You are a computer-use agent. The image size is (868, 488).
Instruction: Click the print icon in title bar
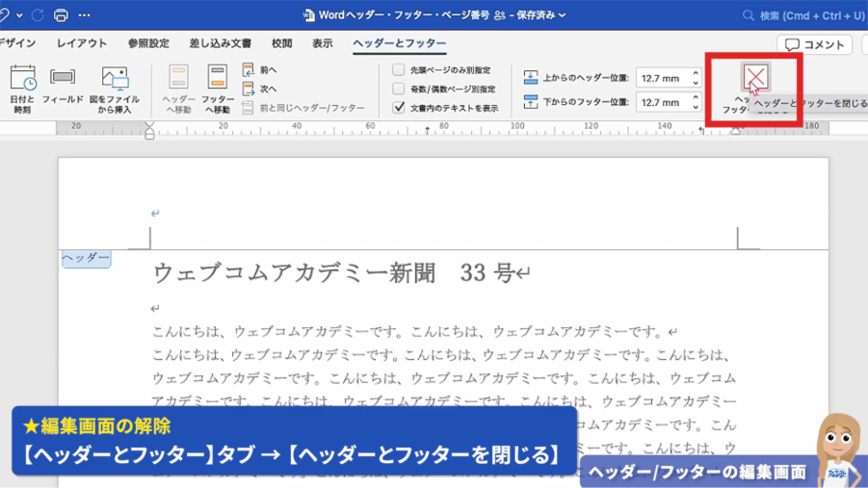pos(61,15)
